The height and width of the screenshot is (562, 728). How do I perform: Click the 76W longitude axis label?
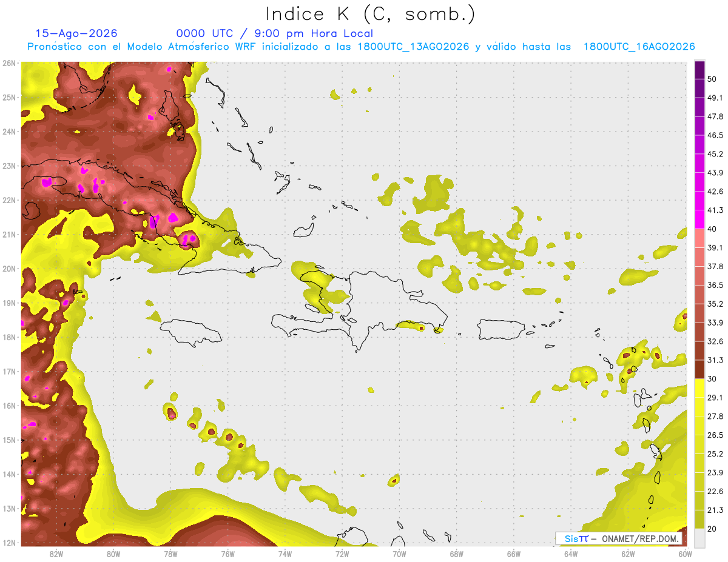227,554
